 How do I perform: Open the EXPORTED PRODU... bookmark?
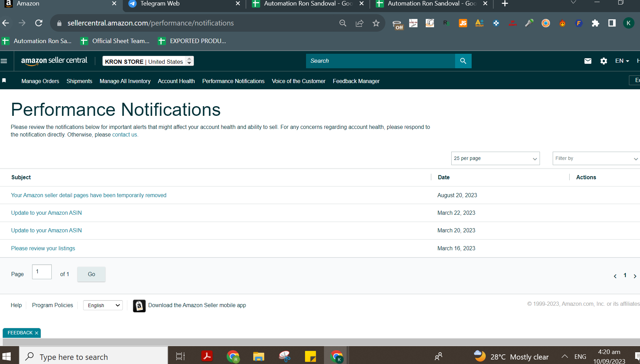click(192, 41)
